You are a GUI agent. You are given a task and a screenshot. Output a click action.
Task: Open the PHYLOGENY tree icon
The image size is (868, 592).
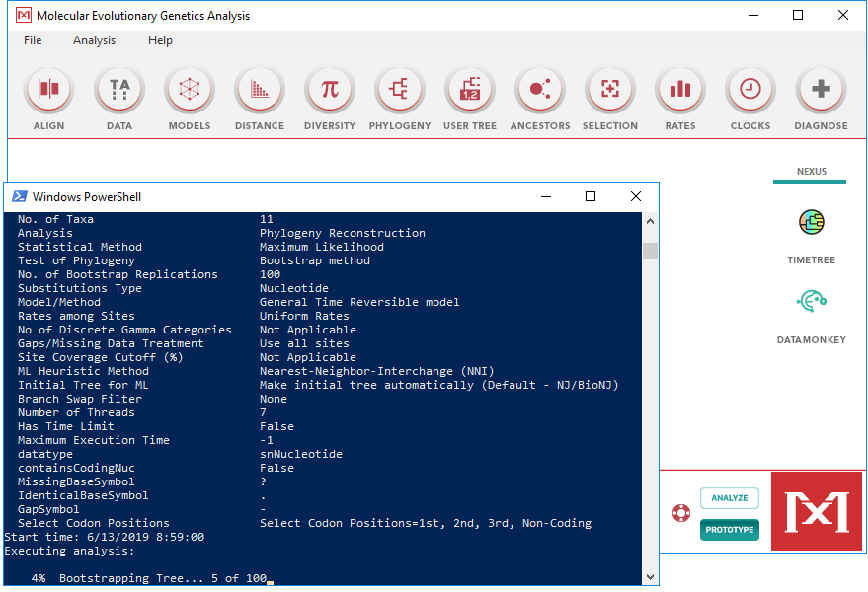[x=400, y=89]
